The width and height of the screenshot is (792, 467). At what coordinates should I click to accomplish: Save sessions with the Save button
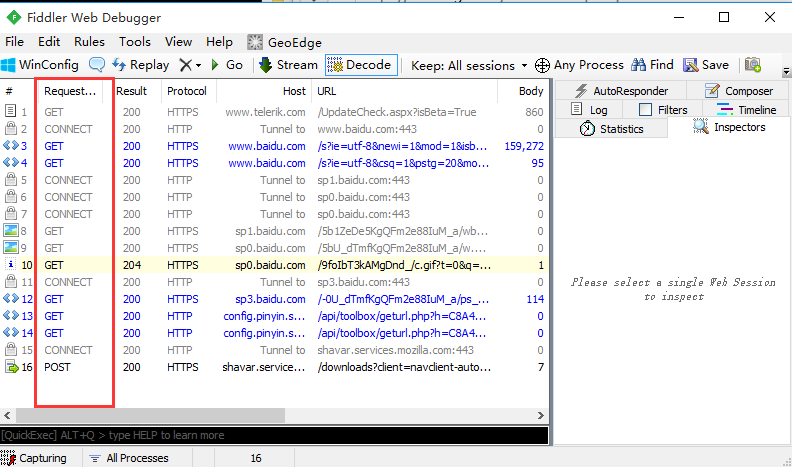[706, 65]
